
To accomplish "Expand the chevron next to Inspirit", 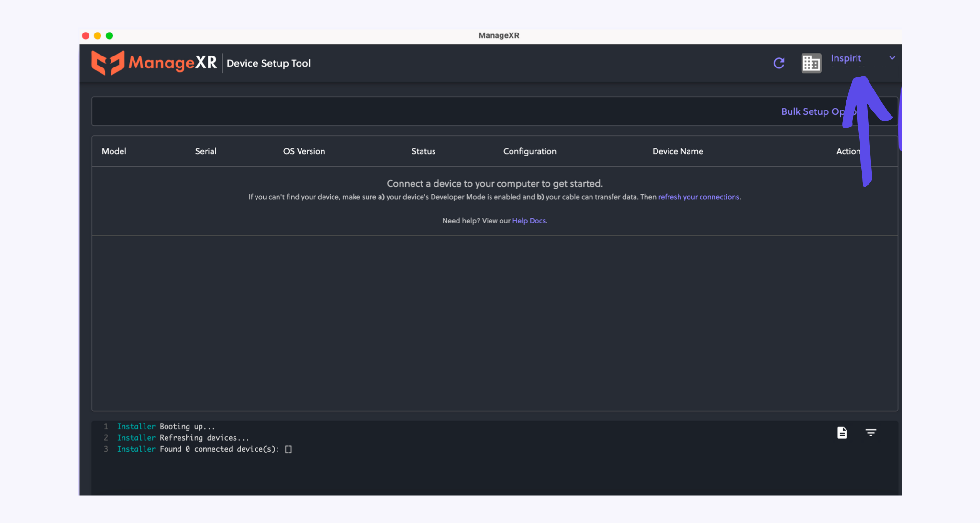I will point(892,58).
